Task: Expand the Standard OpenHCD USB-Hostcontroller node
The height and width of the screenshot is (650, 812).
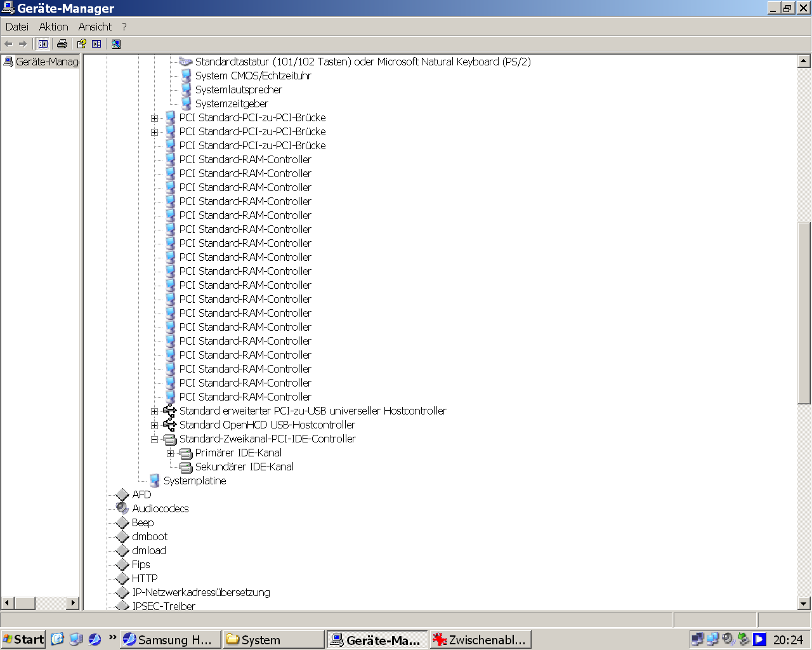Action: pyautogui.click(x=154, y=425)
